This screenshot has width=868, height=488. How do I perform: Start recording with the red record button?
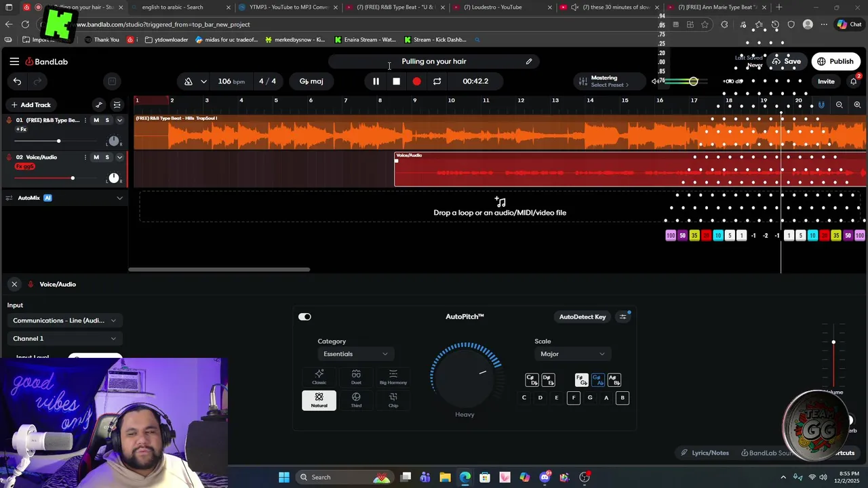[416, 81]
